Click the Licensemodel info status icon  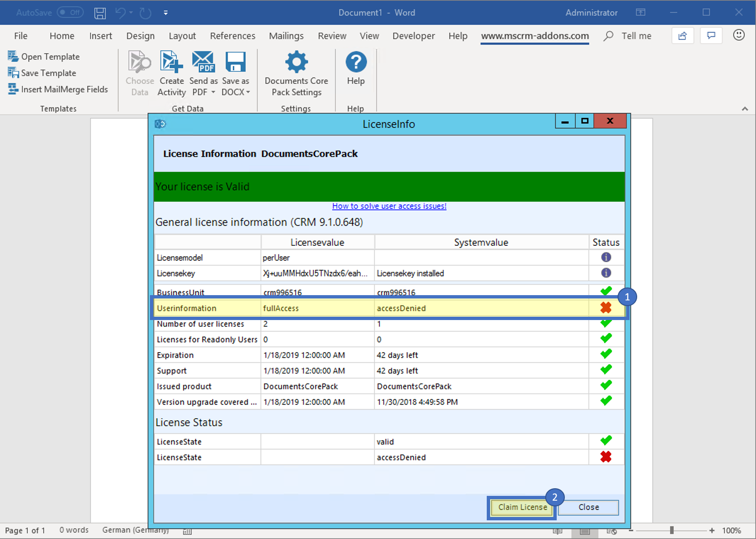[606, 257]
